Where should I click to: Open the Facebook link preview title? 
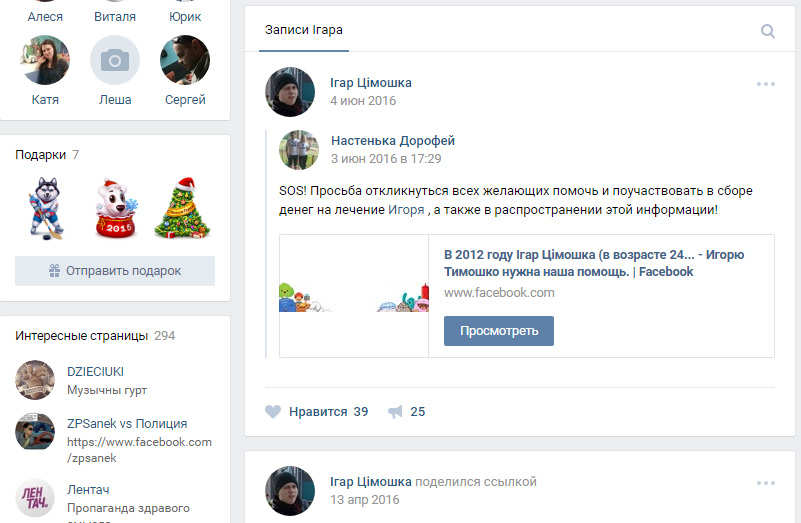pyautogui.click(x=594, y=263)
